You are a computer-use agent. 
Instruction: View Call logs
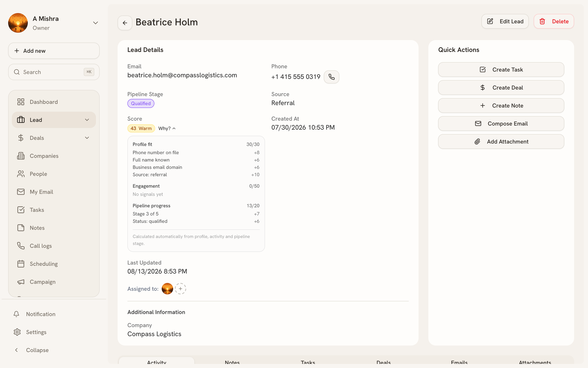coord(54,246)
